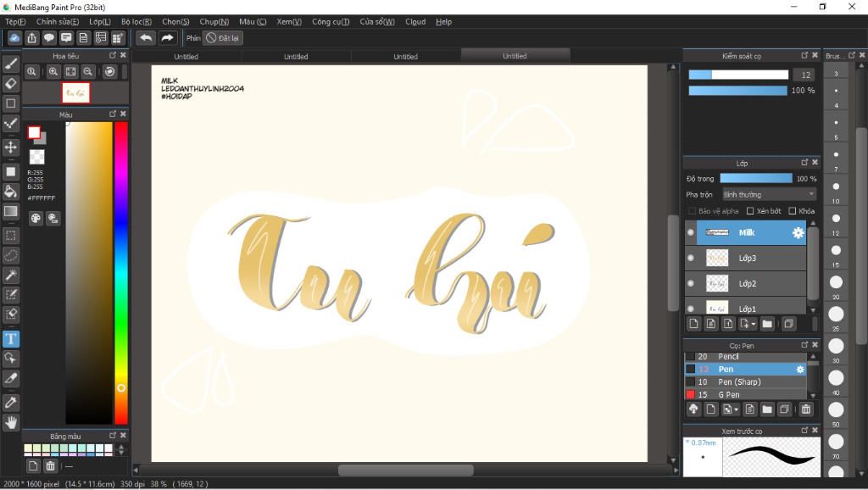
Task: Open the Pha trộn blend mode dropdown
Action: coord(769,194)
